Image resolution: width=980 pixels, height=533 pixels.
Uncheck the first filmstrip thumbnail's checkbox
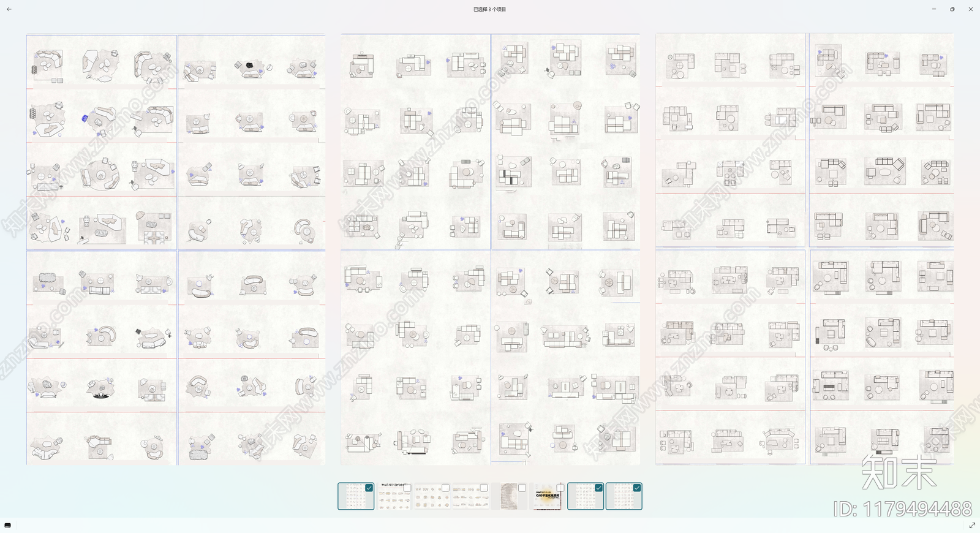(369, 488)
